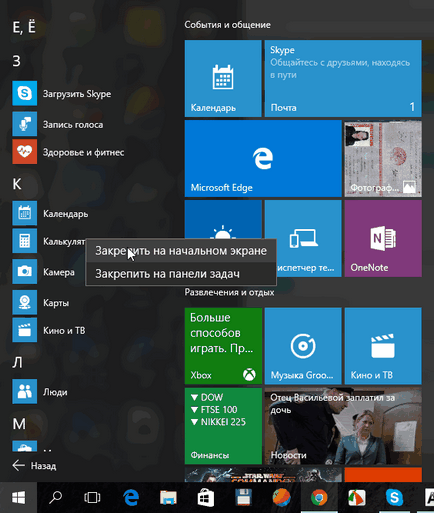Choose Закрепить на панели задач
The height and width of the screenshot is (513, 434).
181,274
